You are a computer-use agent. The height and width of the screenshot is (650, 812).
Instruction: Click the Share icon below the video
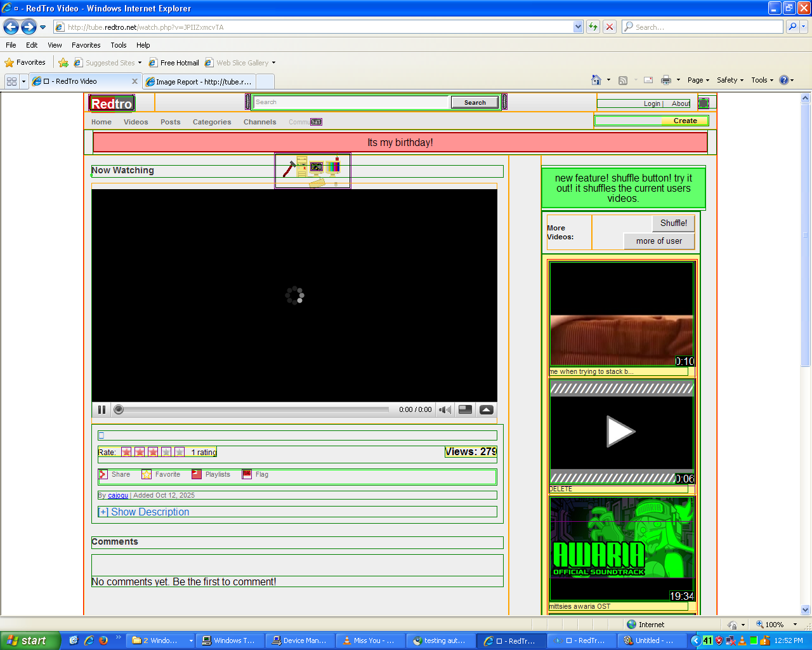pyautogui.click(x=103, y=474)
